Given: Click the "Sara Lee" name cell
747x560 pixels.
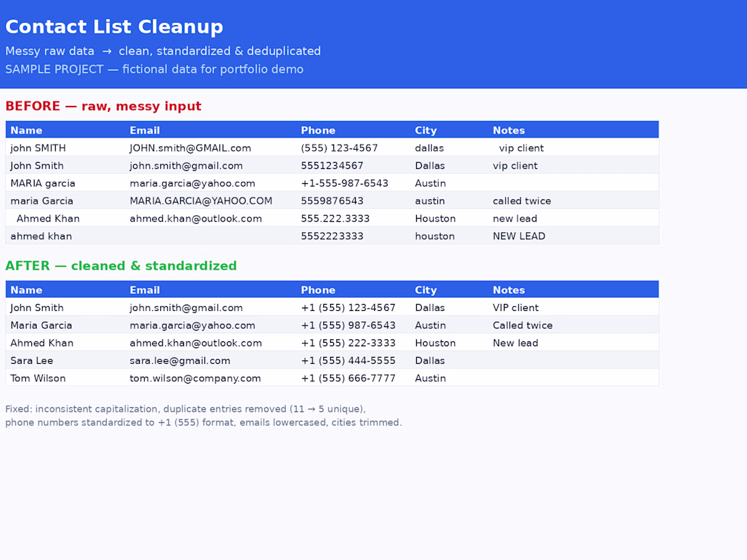Looking at the screenshot, I should 32,360.
